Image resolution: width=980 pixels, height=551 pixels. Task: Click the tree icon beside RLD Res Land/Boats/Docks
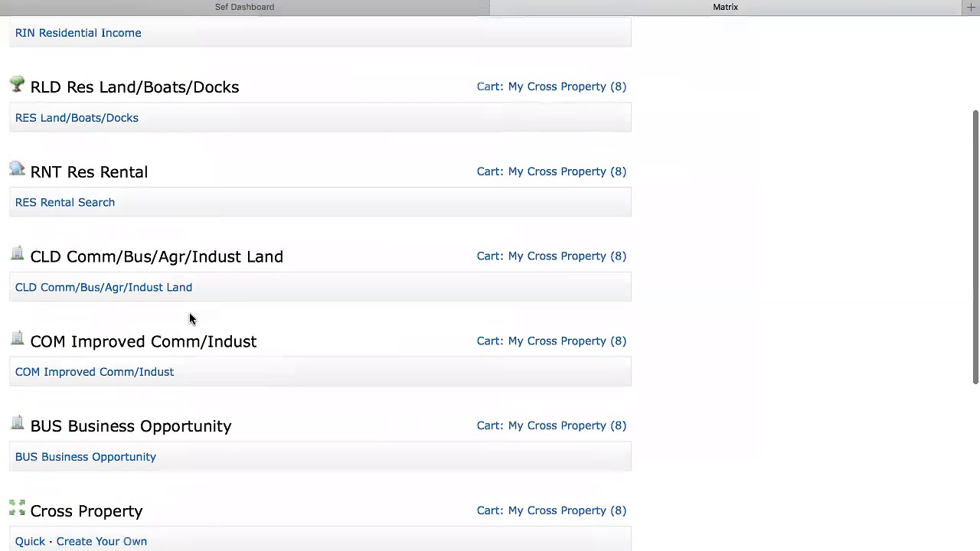click(17, 84)
